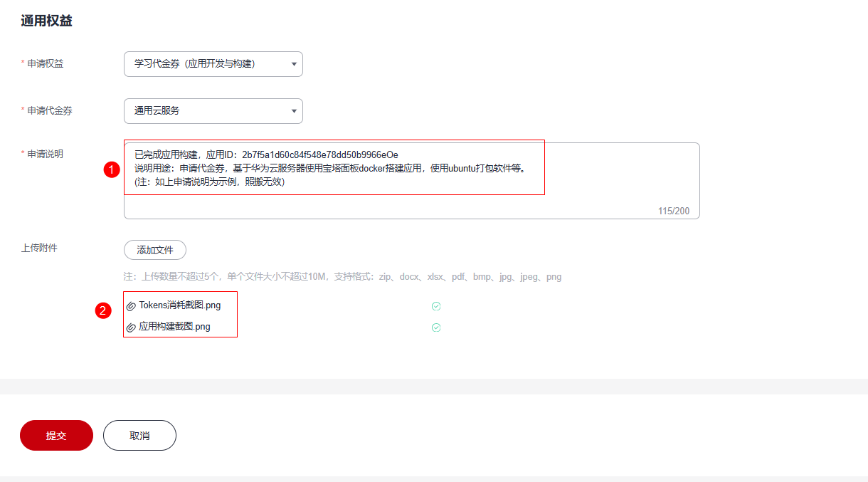868x482 pixels.
Task: Open the 应用构建截图.png attachment
Action: point(174,327)
